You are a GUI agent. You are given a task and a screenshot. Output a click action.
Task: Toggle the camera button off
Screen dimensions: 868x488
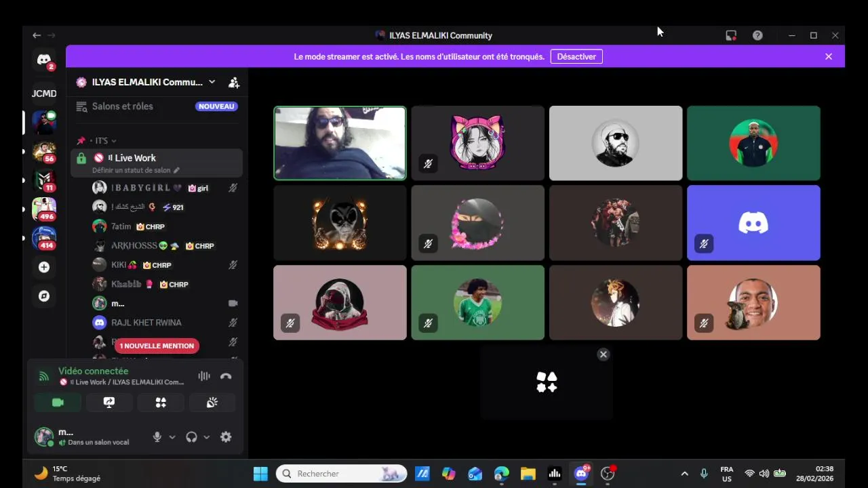(58, 403)
